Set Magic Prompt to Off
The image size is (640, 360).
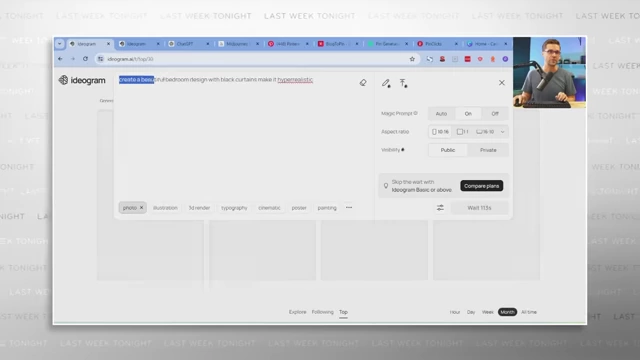[x=495, y=113]
